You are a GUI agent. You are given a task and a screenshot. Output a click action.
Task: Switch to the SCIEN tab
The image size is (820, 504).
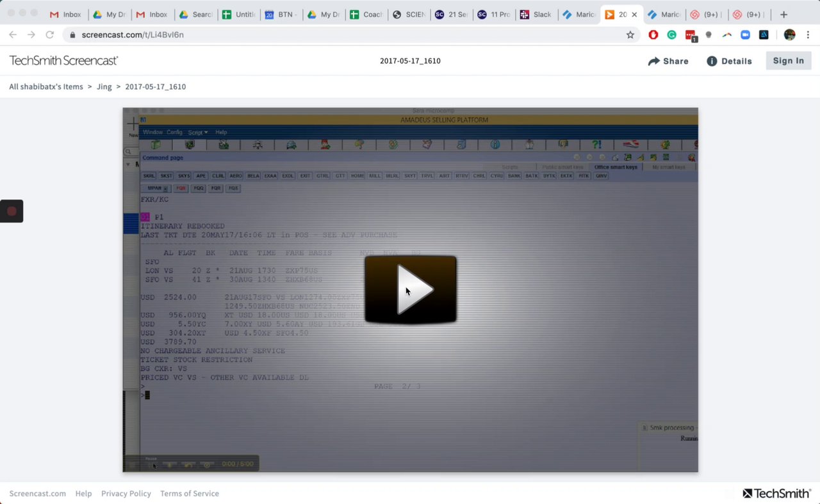point(409,14)
